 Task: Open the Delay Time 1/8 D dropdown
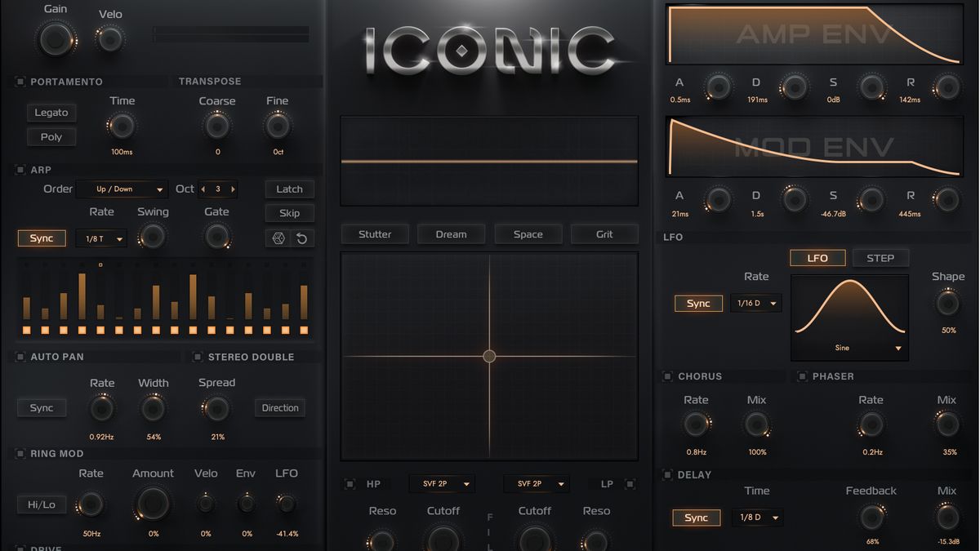[757, 518]
